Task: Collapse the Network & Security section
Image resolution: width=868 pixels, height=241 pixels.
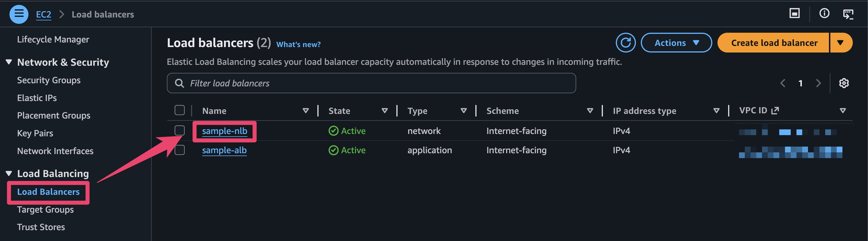Action: click(9, 62)
